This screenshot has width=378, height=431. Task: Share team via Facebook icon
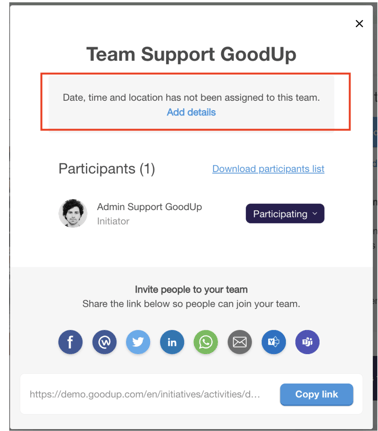(x=70, y=342)
